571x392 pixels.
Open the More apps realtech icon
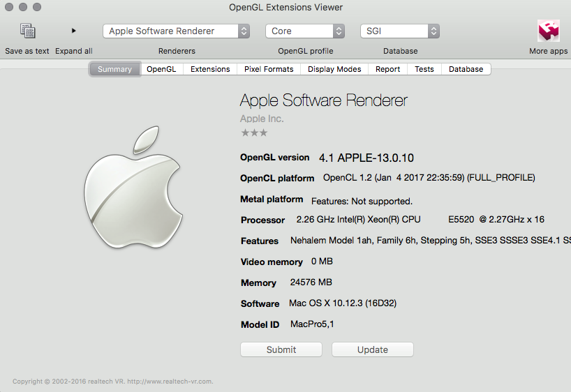549,31
